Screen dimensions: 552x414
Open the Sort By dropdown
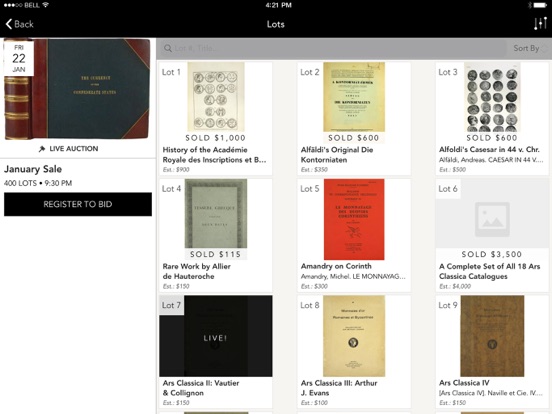(528, 48)
